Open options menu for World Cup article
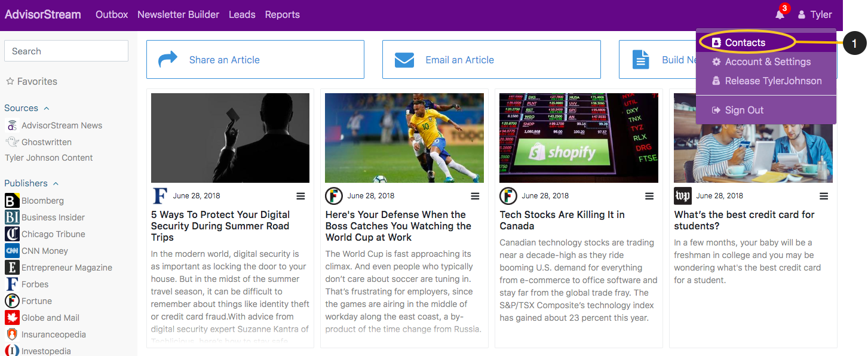Screen dimensions: 868x356 pos(475,196)
